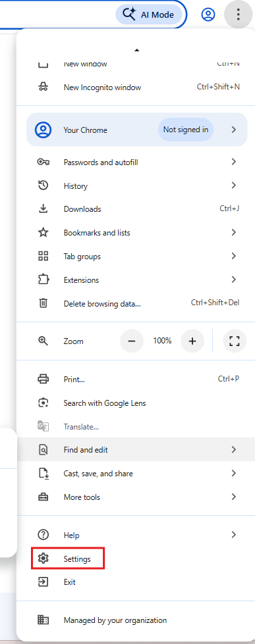Viewport: 255px width, 644px height.
Task: Click the Zoom magnifier icon
Action: pos(43,341)
